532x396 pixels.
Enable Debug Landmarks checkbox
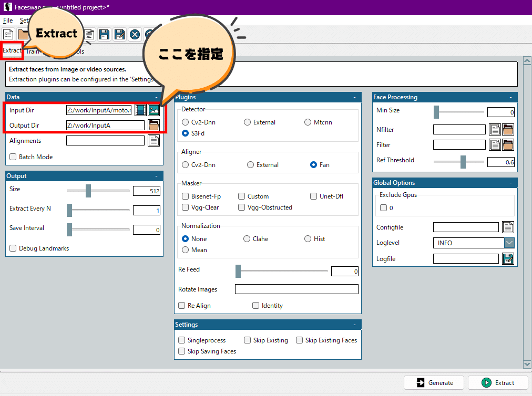[x=13, y=248]
